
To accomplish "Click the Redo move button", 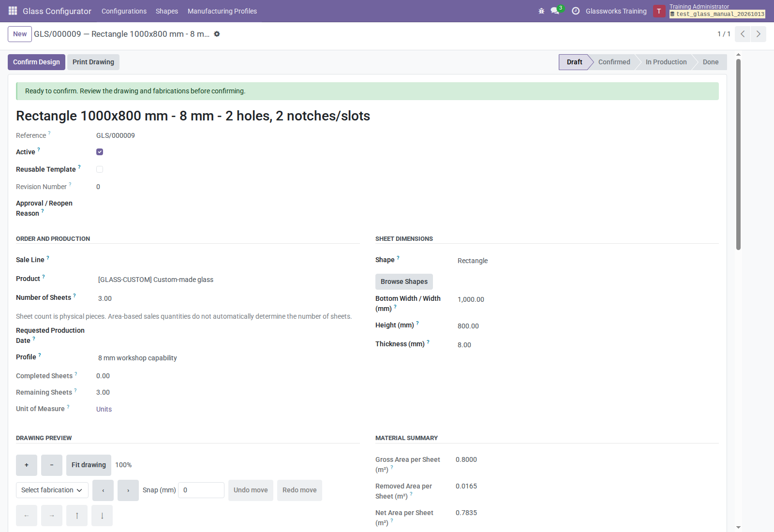I will pos(299,490).
